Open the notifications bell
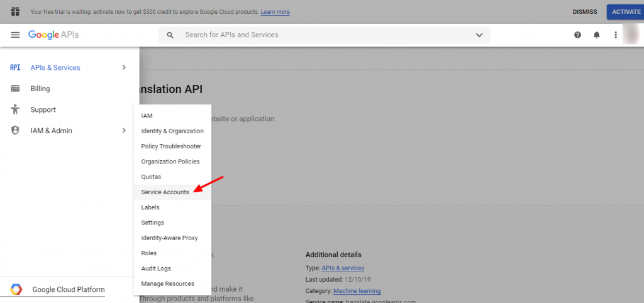Viewport: 644px width, 303px height. pos(597,35)
